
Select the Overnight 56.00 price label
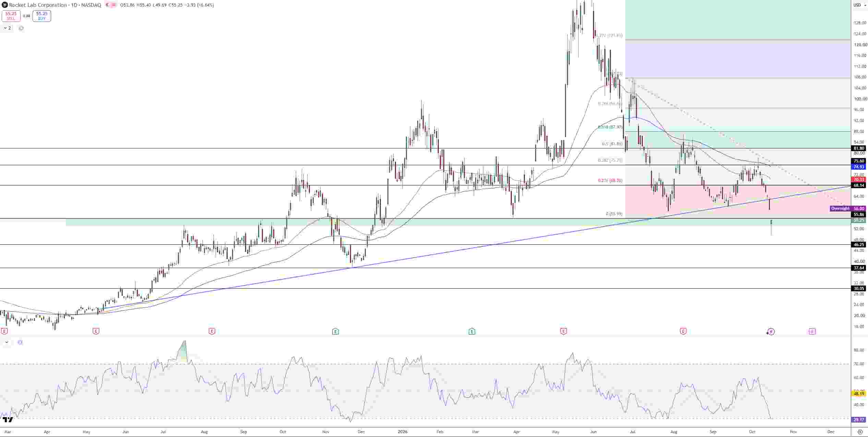pyautogui.click(x=847, y=208)
